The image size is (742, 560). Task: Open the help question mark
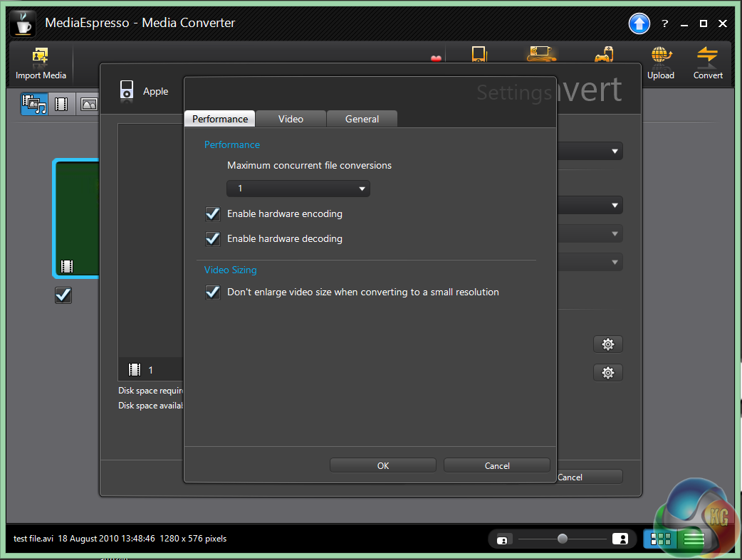coord(664,23)
